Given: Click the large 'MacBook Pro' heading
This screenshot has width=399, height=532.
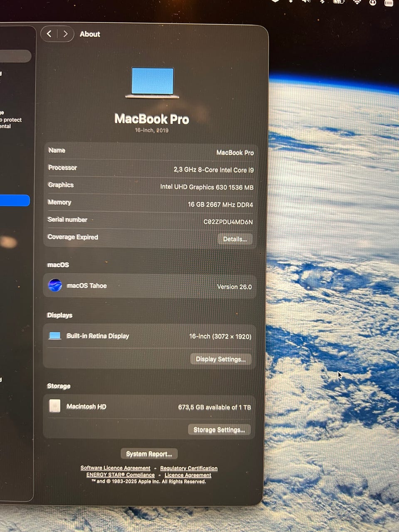Looking at the screenshot, I should (x=152, y=119).
